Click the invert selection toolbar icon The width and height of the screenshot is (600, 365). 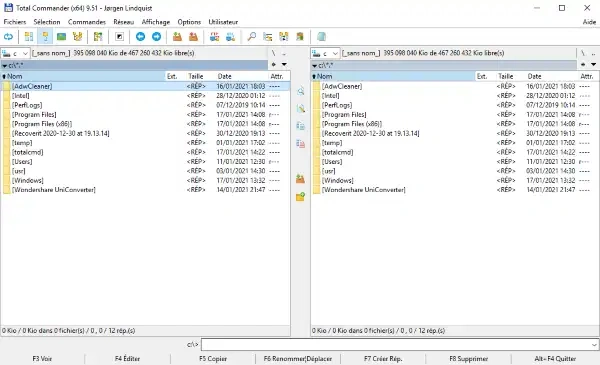tap(98, 37)
